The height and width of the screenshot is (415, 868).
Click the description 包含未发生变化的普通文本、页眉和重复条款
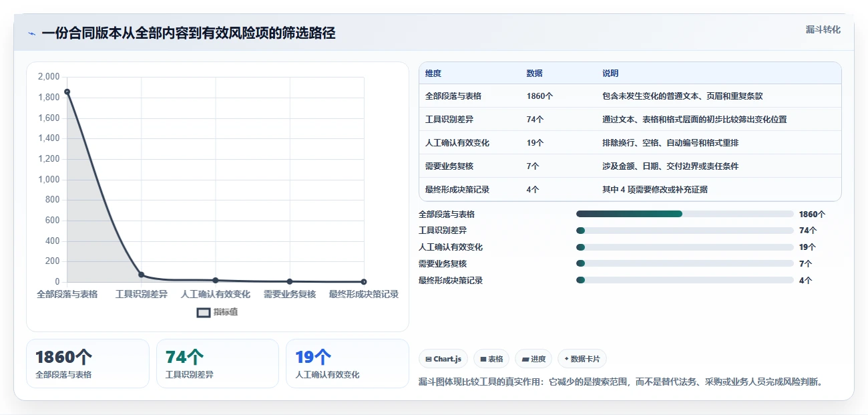pos(682,96)
